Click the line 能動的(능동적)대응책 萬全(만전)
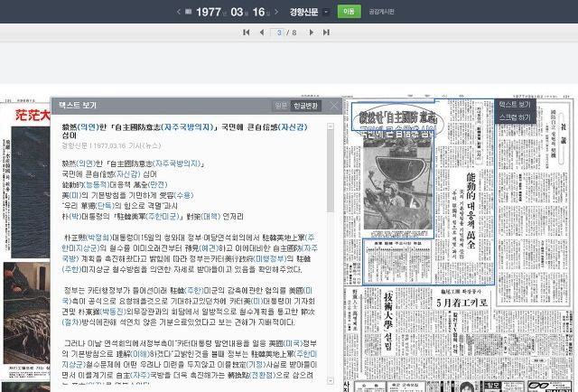Image resolution: width=578 pixels, height=392 pixels. point(115,184)
